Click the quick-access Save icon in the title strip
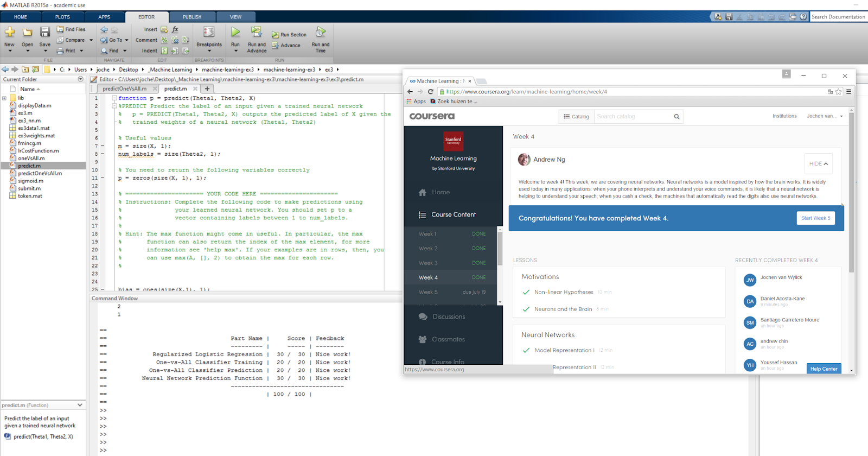Screen dimensions: 868x456 tap(729, 17)
